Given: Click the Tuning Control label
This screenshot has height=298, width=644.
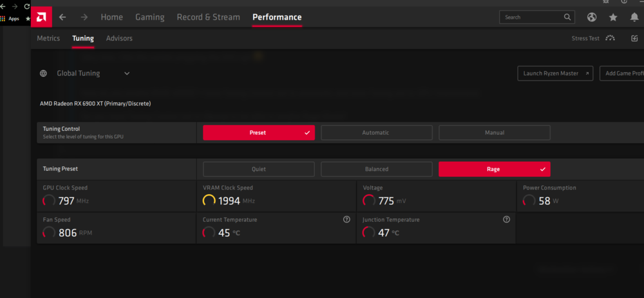Looking at the screenshot, I should 61,129.
